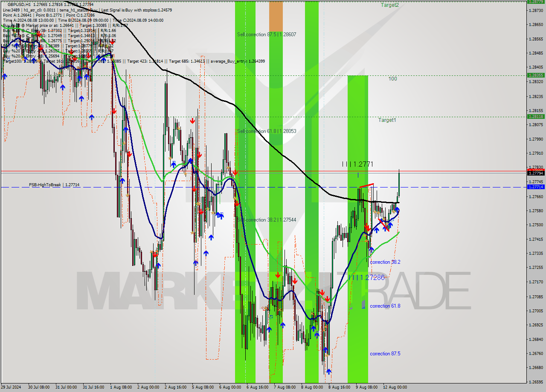Click the Target2 label
546x392 pixels.
[390, 5]
